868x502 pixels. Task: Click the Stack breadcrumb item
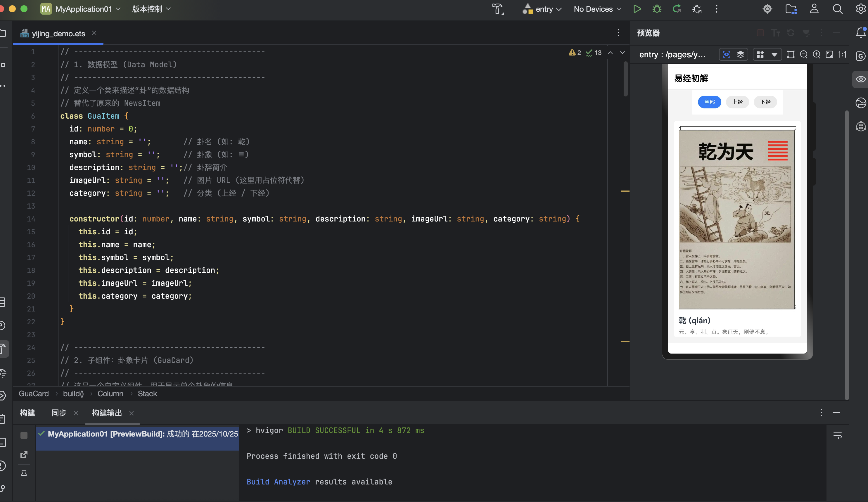[147, 394]
